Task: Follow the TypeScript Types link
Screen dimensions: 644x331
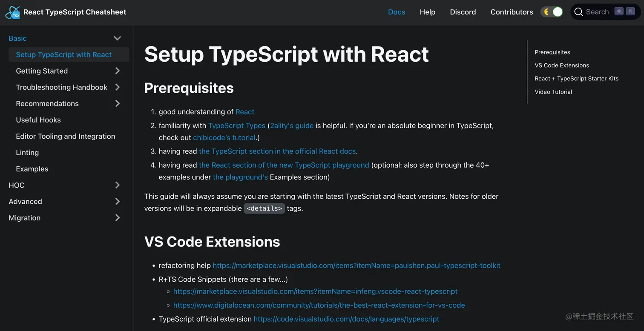Action: 237,126
